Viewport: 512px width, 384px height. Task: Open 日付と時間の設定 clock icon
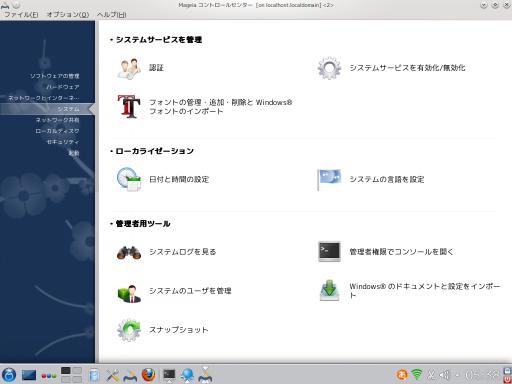point(129,179)
